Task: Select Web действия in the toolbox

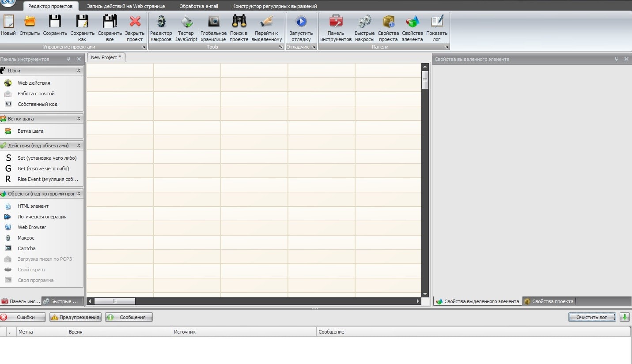Action: pos(34,83)
